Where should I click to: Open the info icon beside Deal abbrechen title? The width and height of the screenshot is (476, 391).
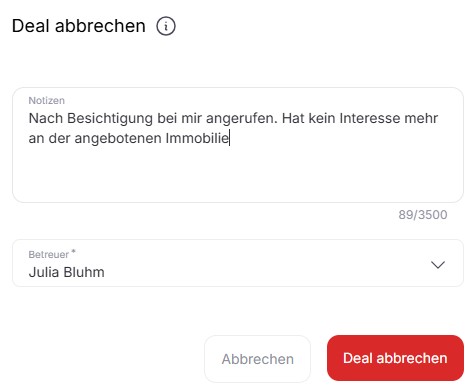coord(166,26)
